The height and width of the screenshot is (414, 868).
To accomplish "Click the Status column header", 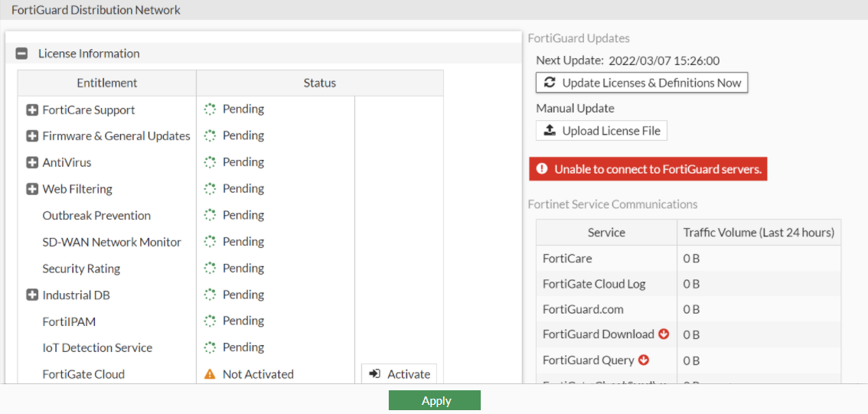I will pos(319,83).
